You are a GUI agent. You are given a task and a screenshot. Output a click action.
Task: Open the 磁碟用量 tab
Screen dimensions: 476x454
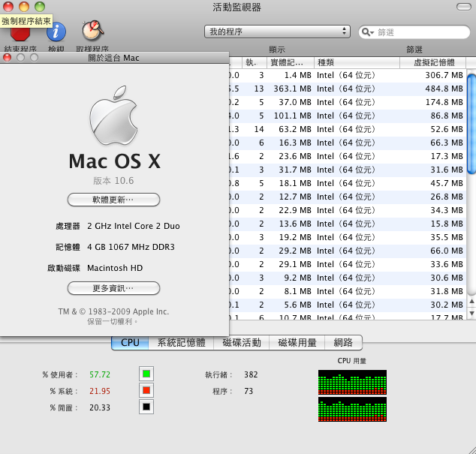pyautogui.click(x=297, y=342)
